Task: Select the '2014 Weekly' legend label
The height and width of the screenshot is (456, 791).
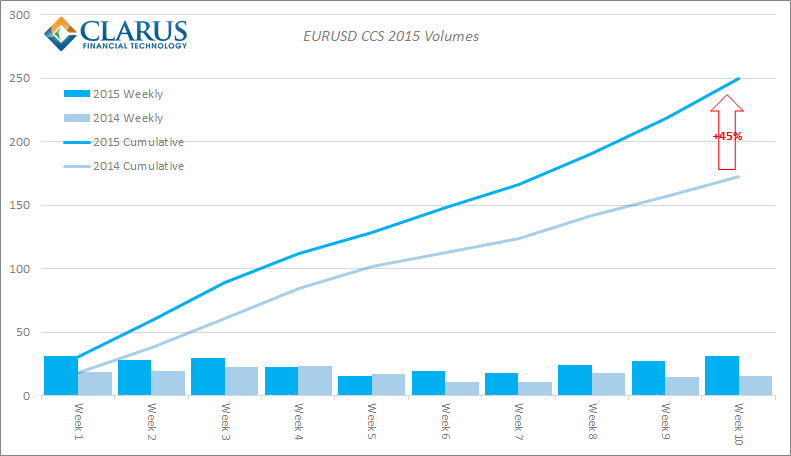Action: click(x=128, y=118)
